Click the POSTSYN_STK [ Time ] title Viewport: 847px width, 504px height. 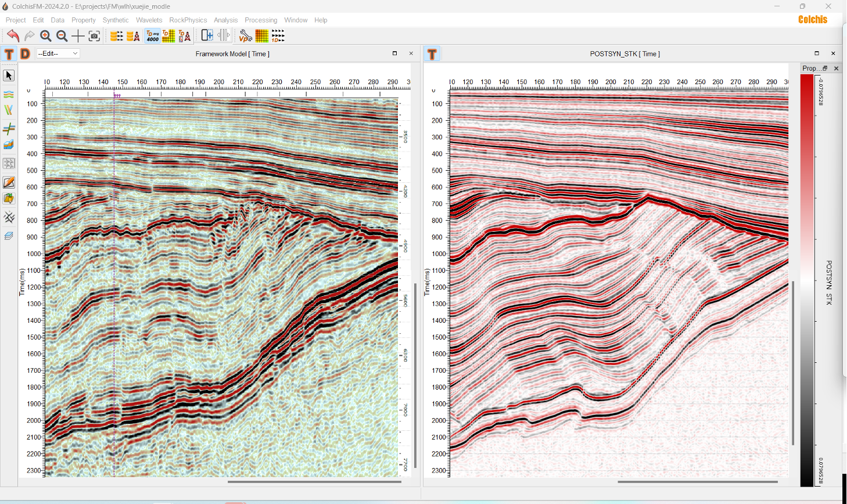(625, 54)
